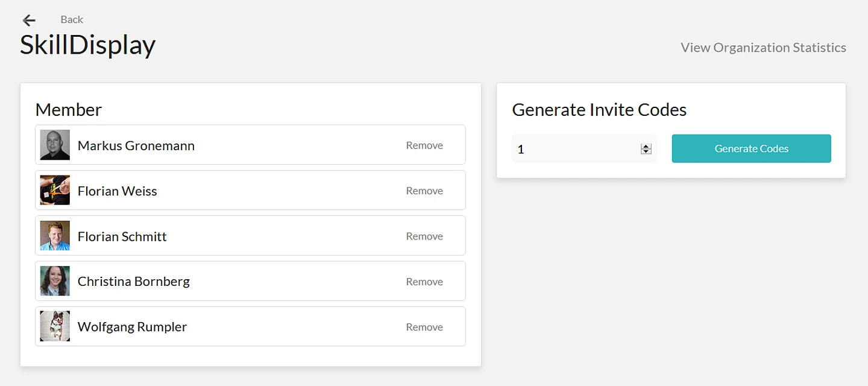Remove Wolfgang Rumpler from members
Screen dimensions: 868x386
point(424,327)
